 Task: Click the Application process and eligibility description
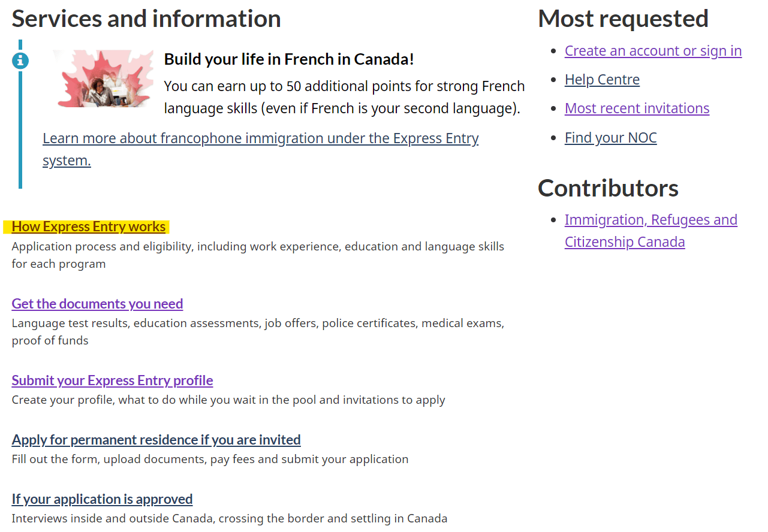258,255
